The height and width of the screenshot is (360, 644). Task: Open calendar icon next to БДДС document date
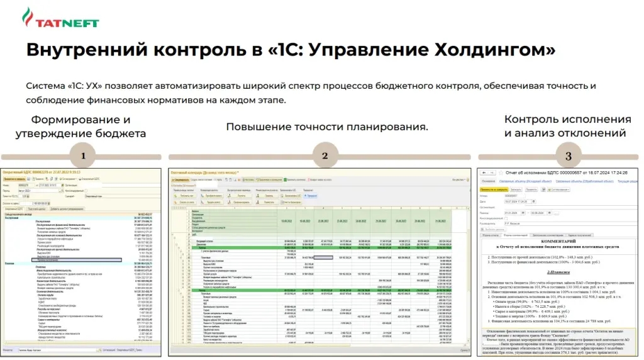pos(62,185)
